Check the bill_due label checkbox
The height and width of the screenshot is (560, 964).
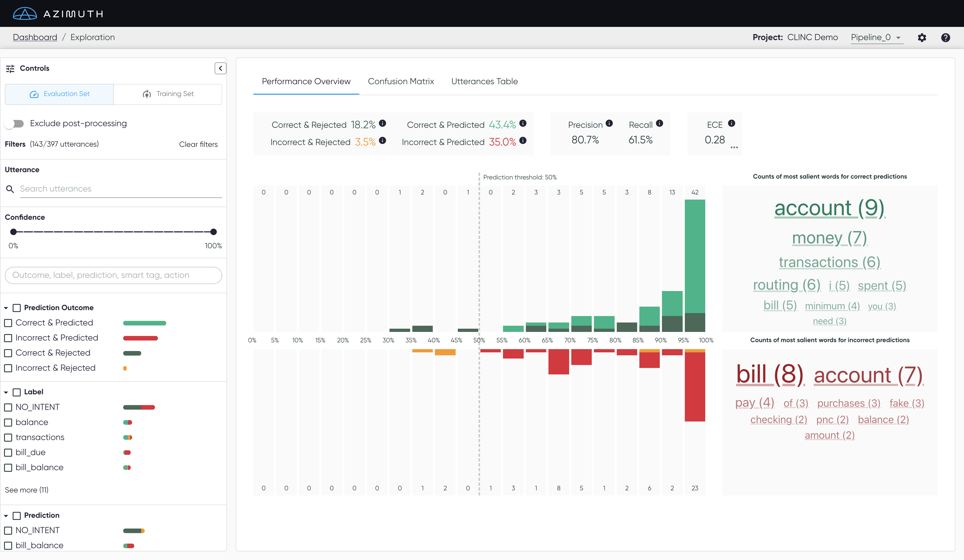[x=8, y=452]
